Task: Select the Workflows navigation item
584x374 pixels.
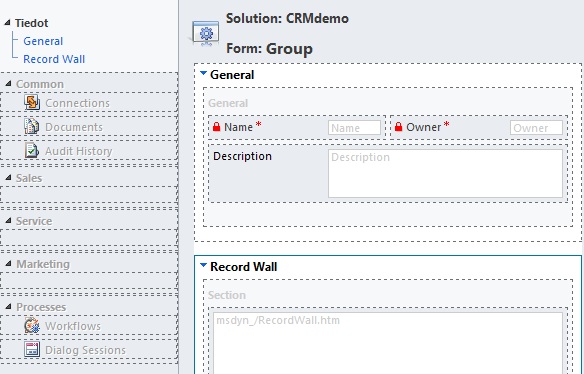Action: (89, 326)
